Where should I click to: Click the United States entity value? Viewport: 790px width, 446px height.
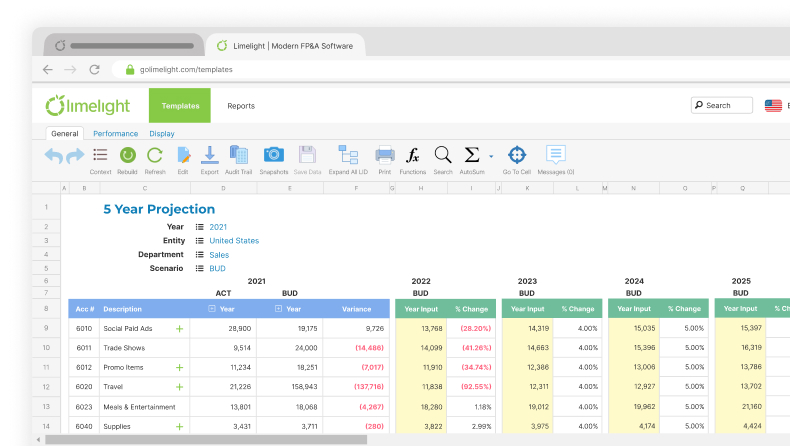[x=234, y=241]
